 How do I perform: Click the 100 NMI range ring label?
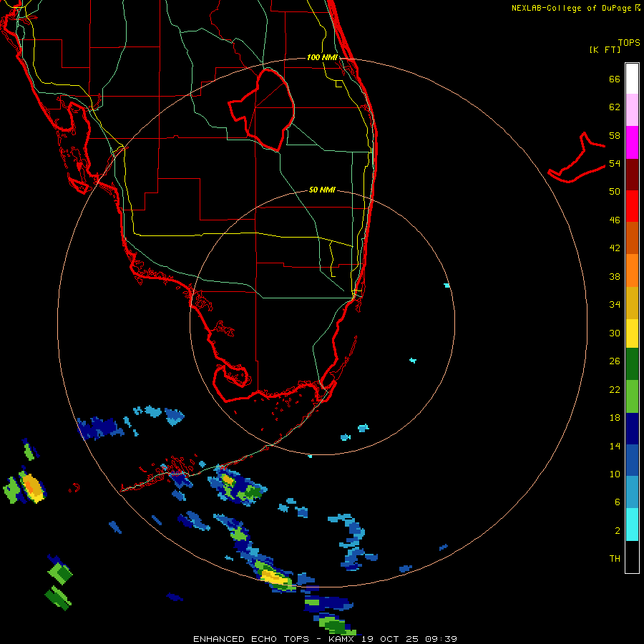[x=322, y=57]
